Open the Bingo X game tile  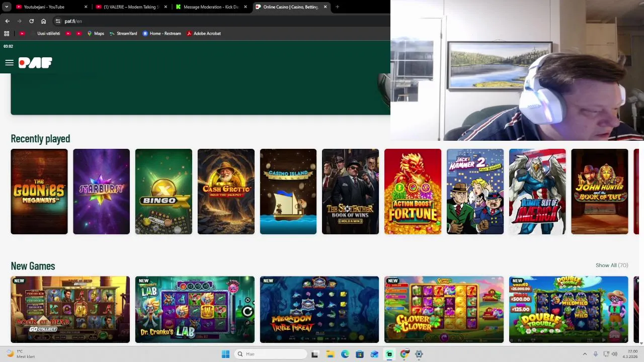point(164,192)
